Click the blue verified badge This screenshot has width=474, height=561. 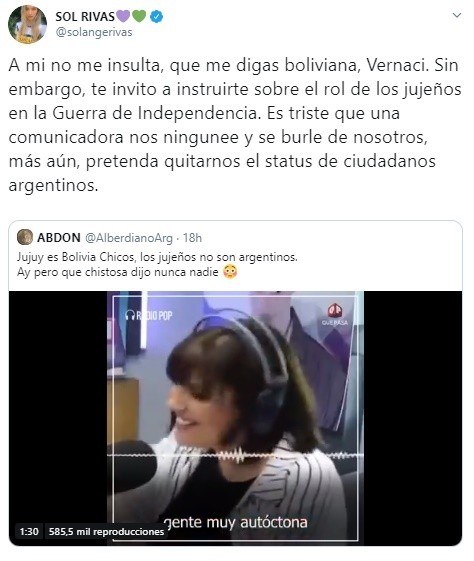tap(156, 16)
